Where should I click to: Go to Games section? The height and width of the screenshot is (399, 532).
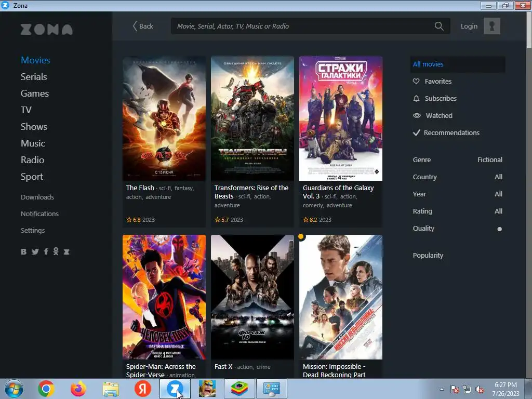pyautogui.click(x=35, y=94)
